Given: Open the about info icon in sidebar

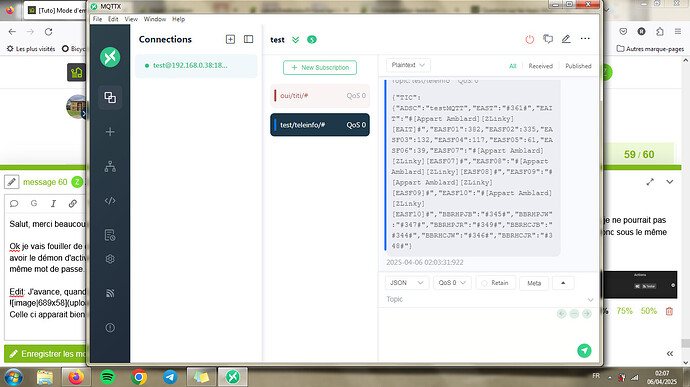Looking at the screenshot, I should (x=110, y=328).
